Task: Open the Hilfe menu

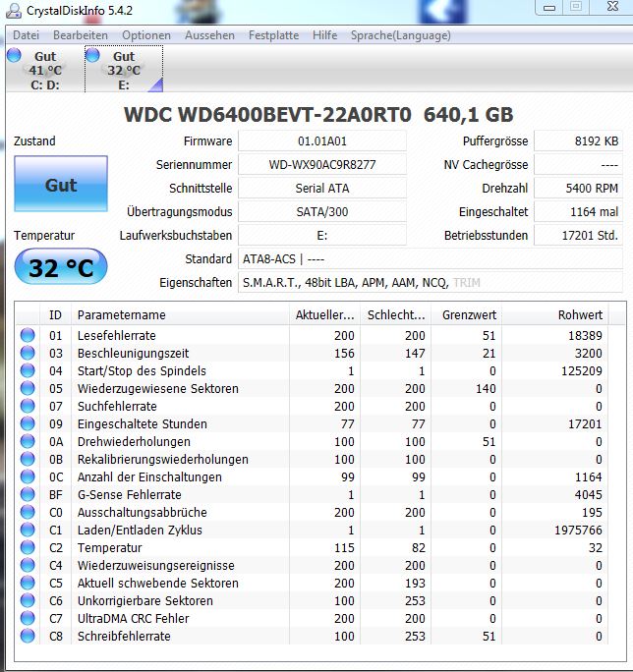Action: pos(324,35)
